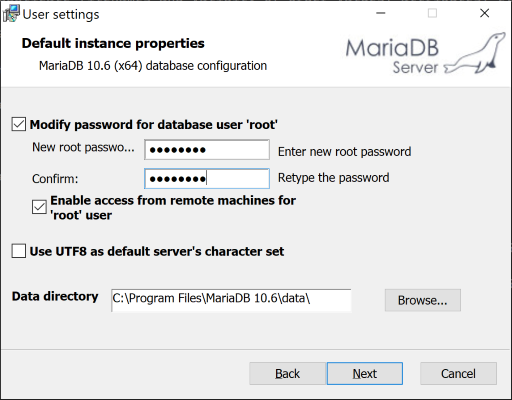Click the MariaDB Server logo text
The width and height of the screenshot is (512, 400).
pyautogui.click(x=392, y=55)
